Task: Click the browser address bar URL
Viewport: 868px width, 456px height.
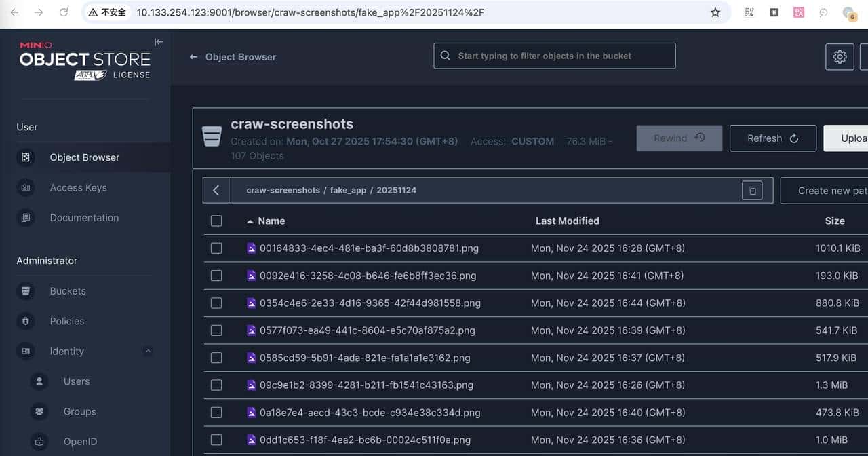Action: 310,12
